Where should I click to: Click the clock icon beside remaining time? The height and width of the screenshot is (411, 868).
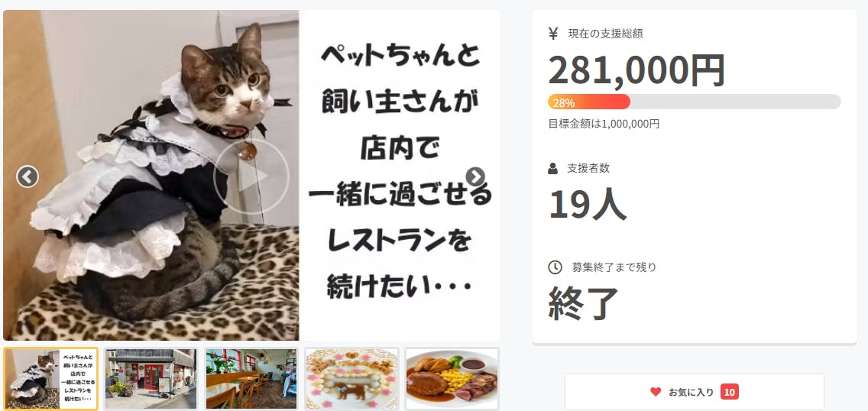pos(555,267)
